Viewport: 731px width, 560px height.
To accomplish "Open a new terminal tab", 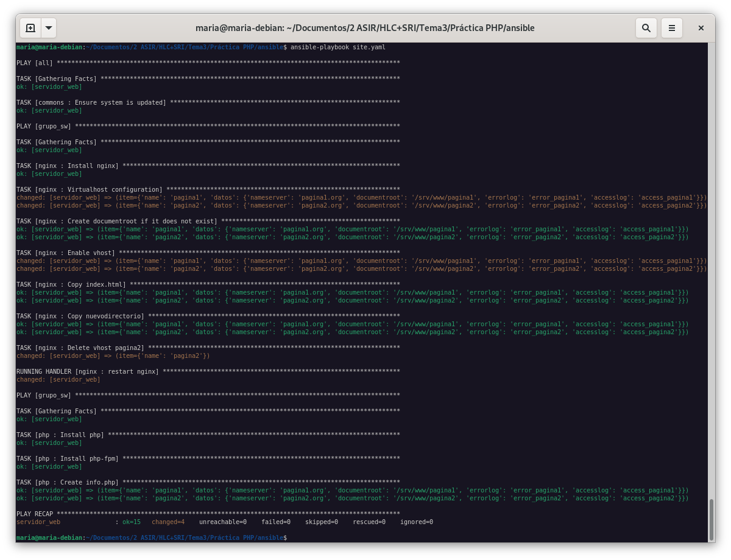I will coord(30,28).
